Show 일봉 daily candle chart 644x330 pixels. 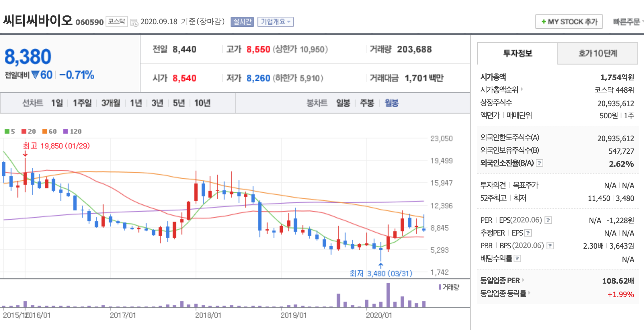pos(343,103)
